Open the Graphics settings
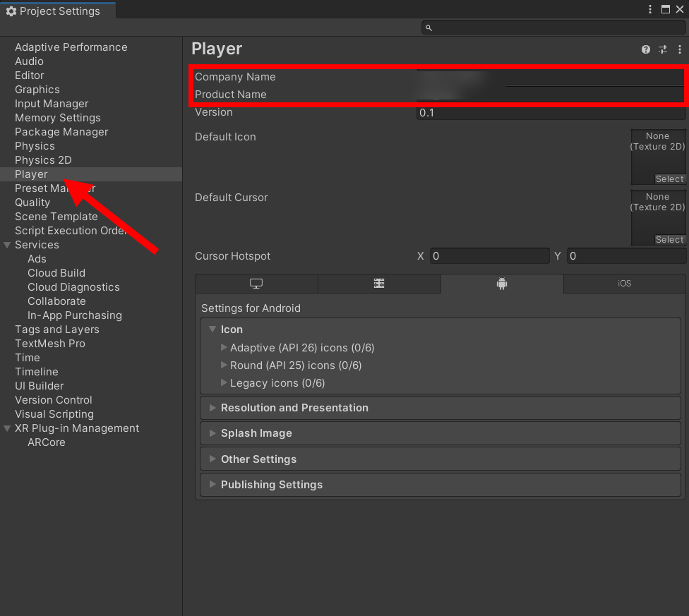This screenshot has height=616, width=689. coord(37,90)
